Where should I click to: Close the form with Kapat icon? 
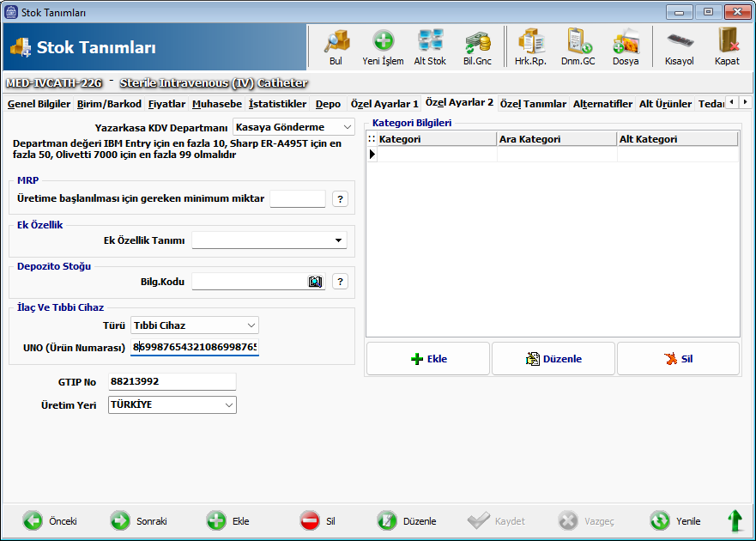[727, 46]
